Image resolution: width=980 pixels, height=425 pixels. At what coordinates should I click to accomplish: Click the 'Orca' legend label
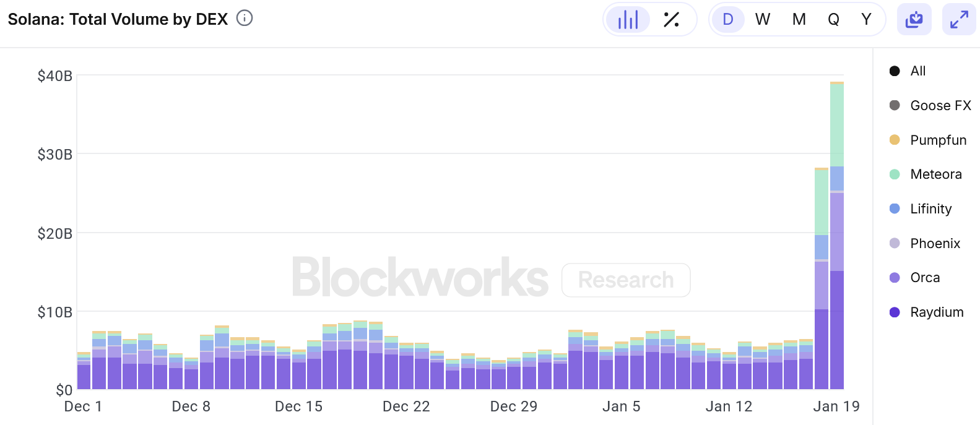925,278
